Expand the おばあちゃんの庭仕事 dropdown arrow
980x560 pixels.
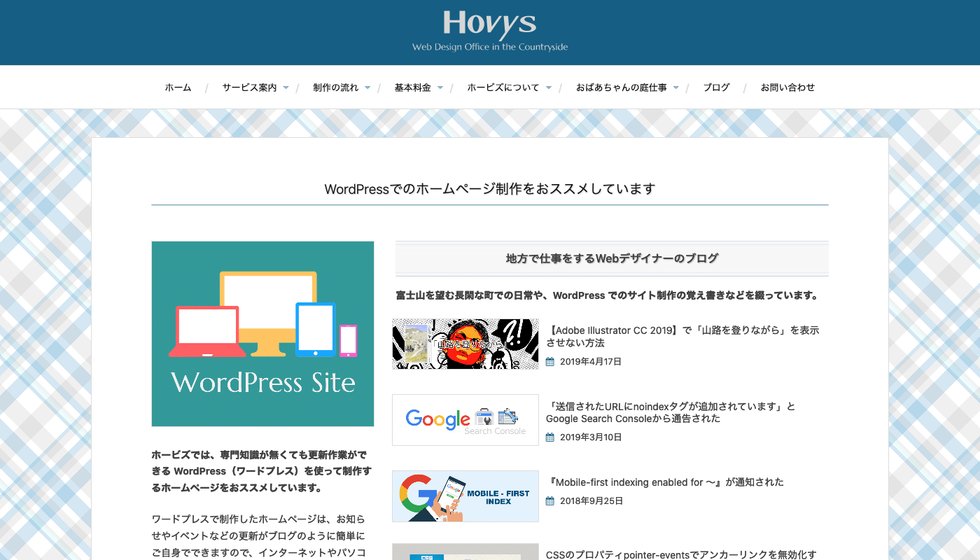pos(676,88)
